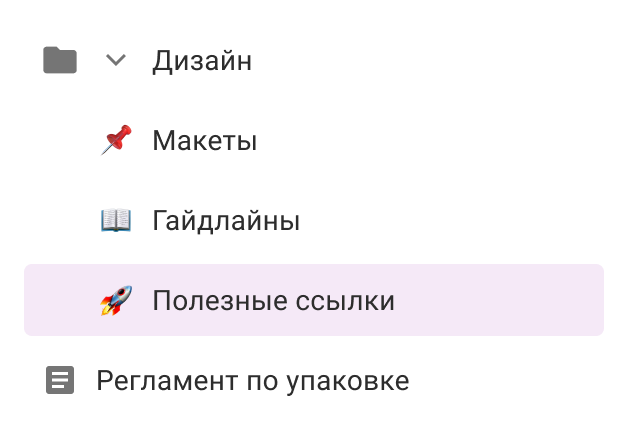
Task: Open the Регламент по упаковке document
Action: (x=252, y=381)
